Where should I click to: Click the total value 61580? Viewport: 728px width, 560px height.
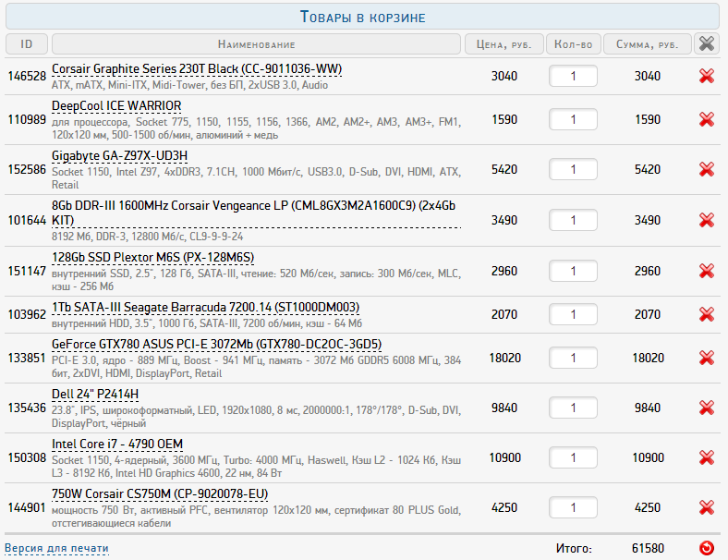point(648,548)
